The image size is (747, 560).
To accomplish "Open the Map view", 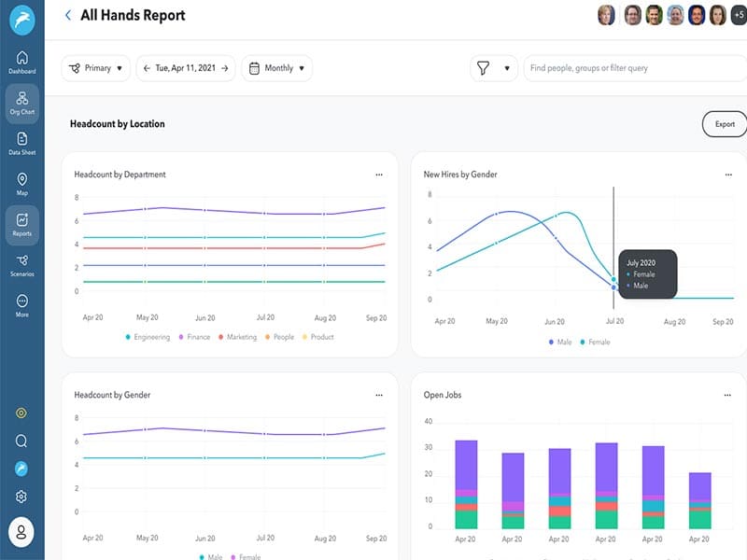I will pos(21,184).
